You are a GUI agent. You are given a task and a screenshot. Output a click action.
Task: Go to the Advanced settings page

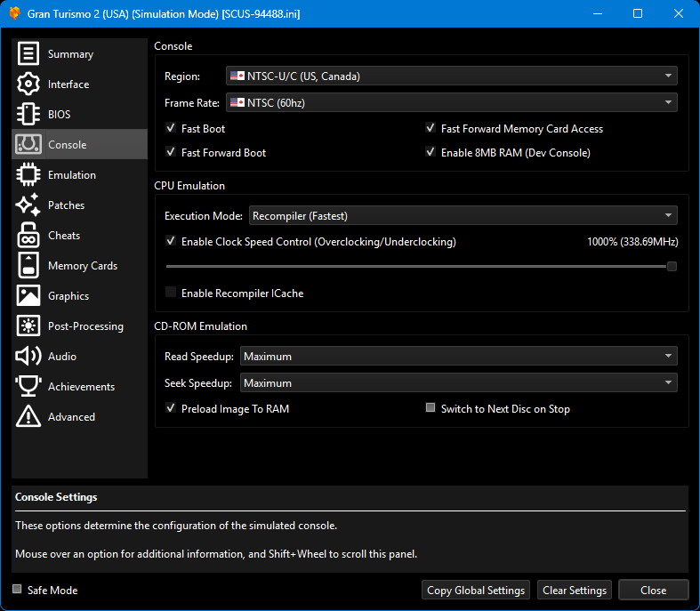[71, 417]
